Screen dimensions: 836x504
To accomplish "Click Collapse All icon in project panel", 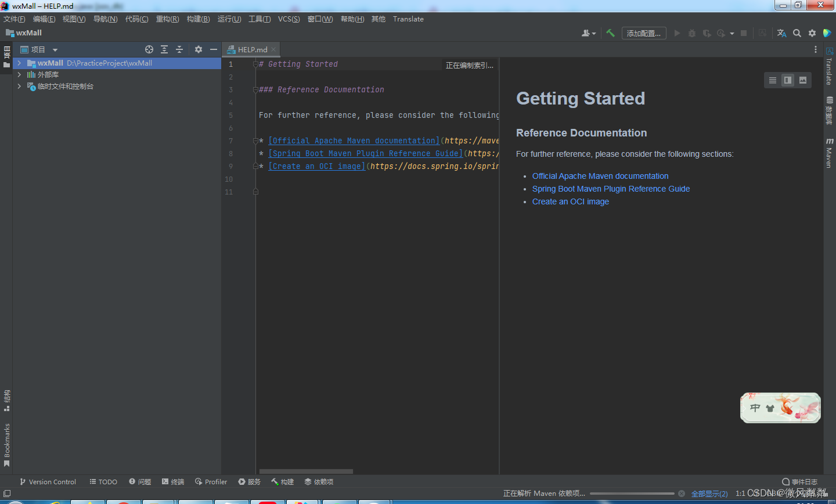I will [179, 49].
